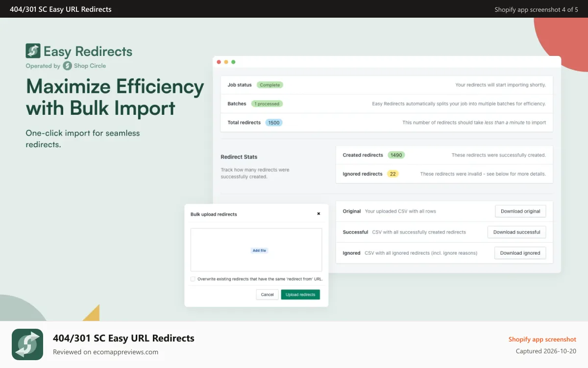
Task: Click Operated by text under logo
Action: click(43, 66)
